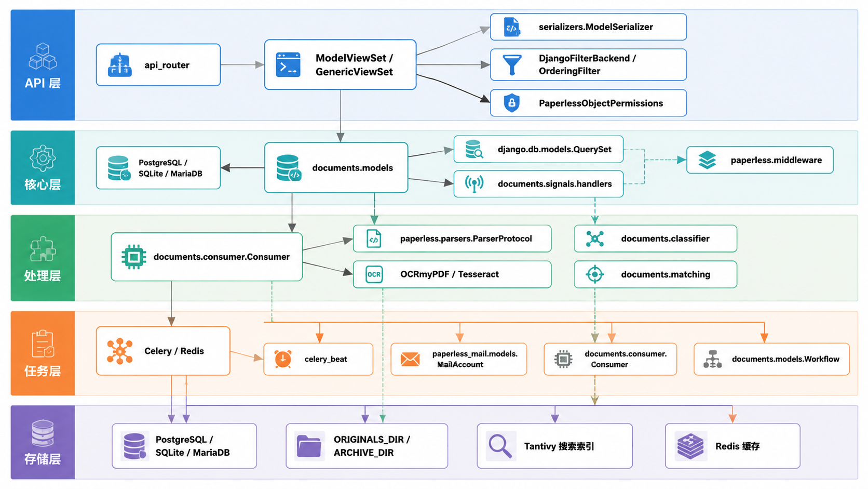Viewport: 868px width, 489px height.
Task: Click the 'OCRmyPDF / Tesseract' text
Action: [450, 274]
